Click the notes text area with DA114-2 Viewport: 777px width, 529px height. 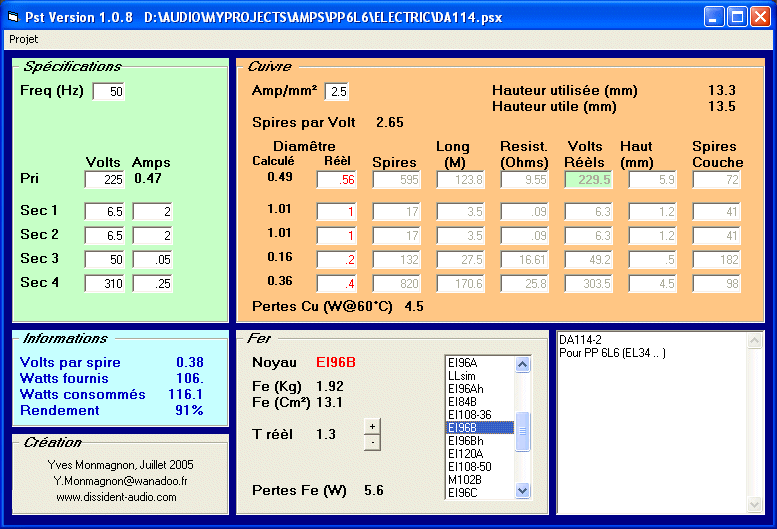(658, 422)
